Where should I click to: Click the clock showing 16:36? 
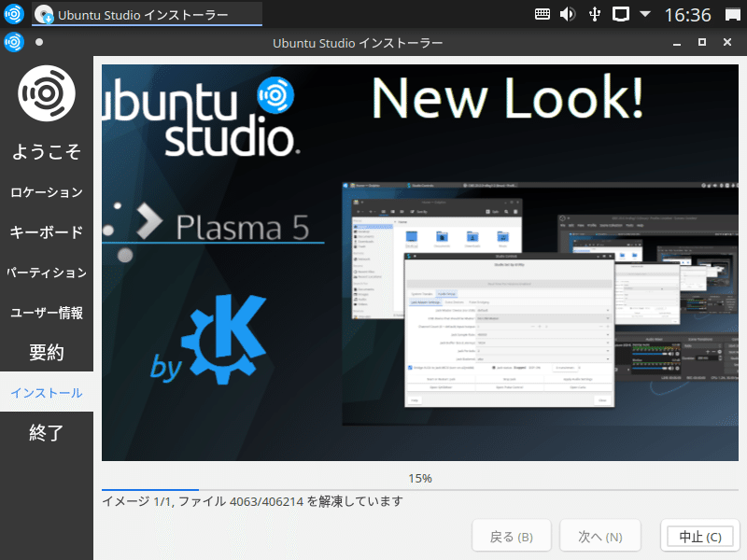[687, 15]
